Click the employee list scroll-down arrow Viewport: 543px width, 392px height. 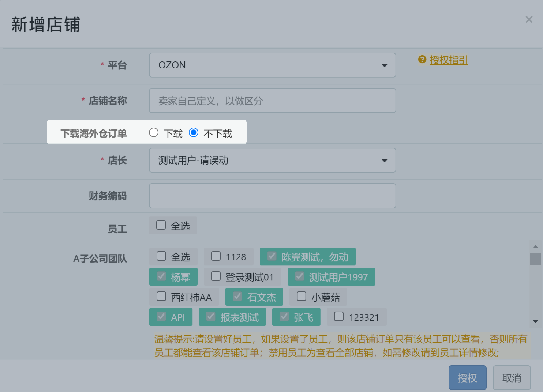point(536,321)
